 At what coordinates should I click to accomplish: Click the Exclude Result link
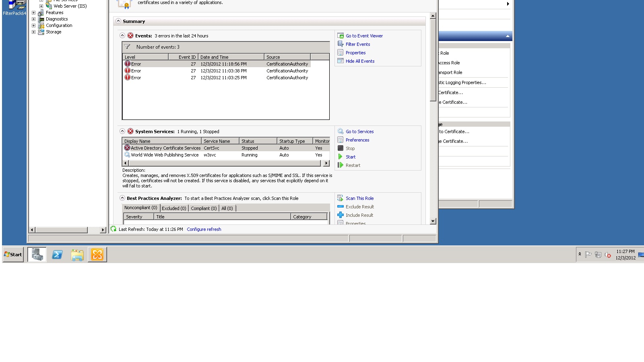click(360, 207)
